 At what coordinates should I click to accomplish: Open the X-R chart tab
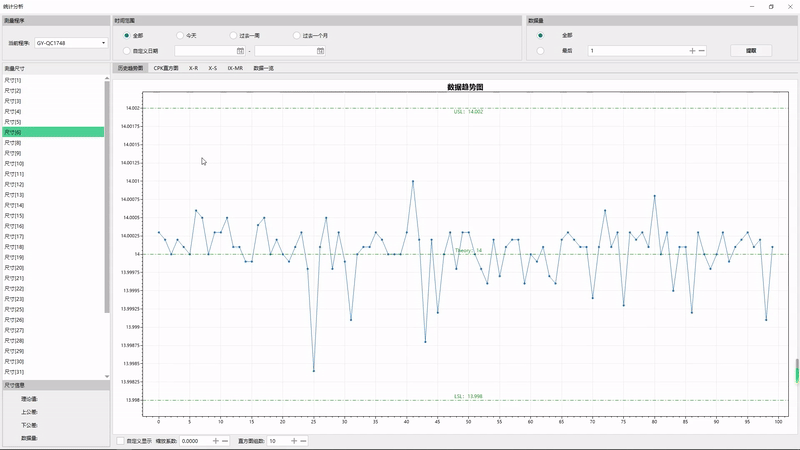193,68
